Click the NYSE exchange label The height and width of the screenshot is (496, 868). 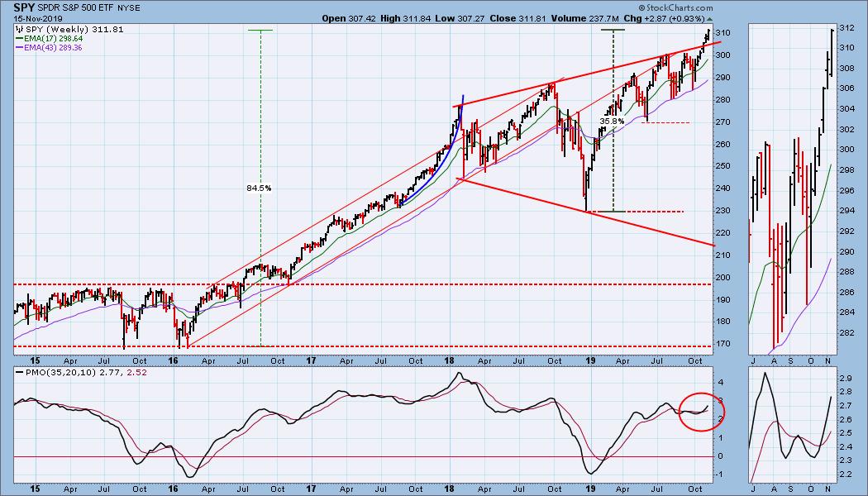coord(128,8)
